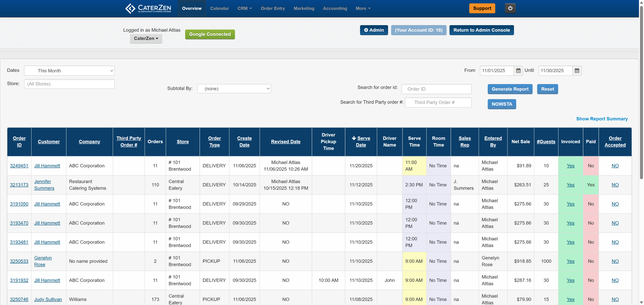The width and height of the screenshot is (644, 305).
Task: Click the Generate Report button
Action: [x=510, y=89]
